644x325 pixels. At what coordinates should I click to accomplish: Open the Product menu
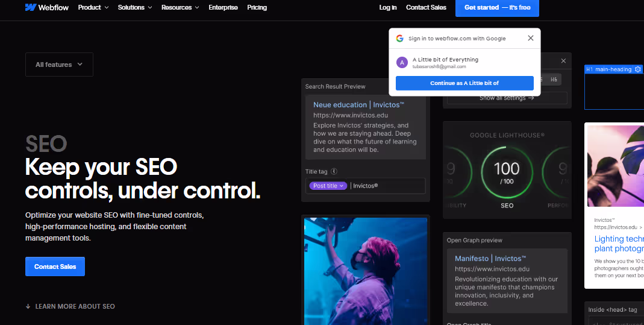click(x=93, y=7)
